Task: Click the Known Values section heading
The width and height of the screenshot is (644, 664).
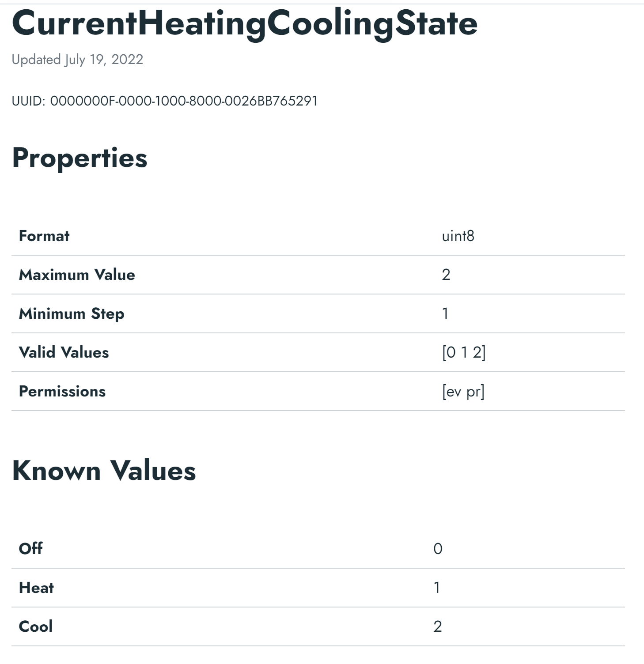Action: [104, 470]
